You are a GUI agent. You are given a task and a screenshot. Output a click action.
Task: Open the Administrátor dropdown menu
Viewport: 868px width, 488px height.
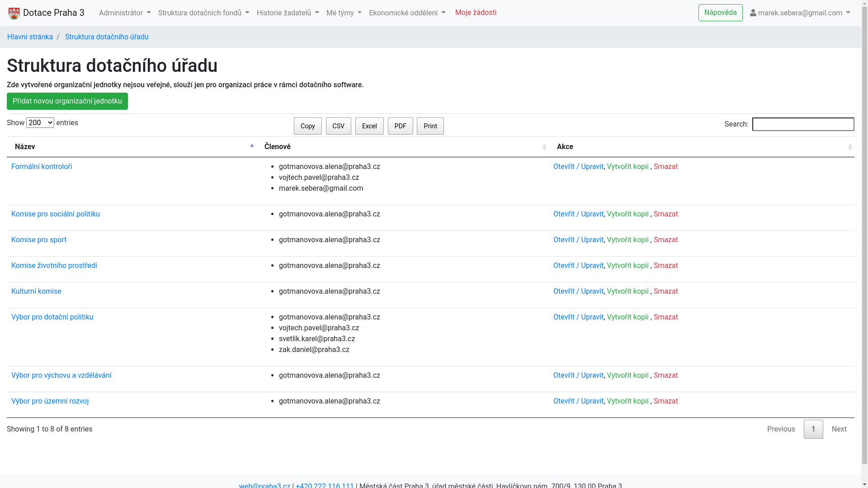(x=125, y=13)
